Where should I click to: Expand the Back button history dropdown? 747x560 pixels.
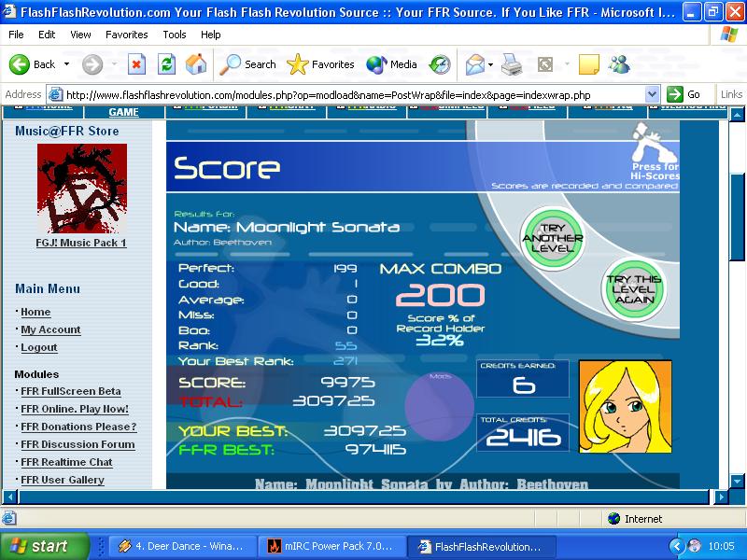[66, 63]
